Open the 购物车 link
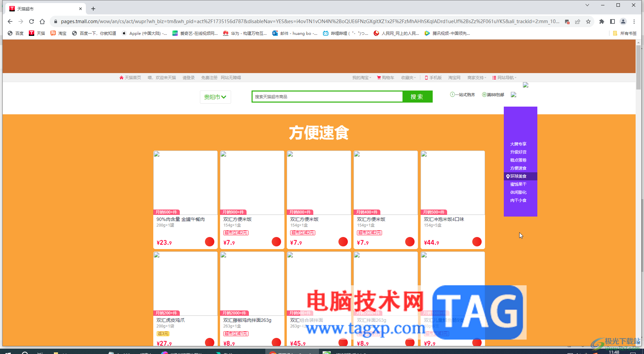Image resolution: width=644 pixels, height=354 pixels. coord(385,78)
